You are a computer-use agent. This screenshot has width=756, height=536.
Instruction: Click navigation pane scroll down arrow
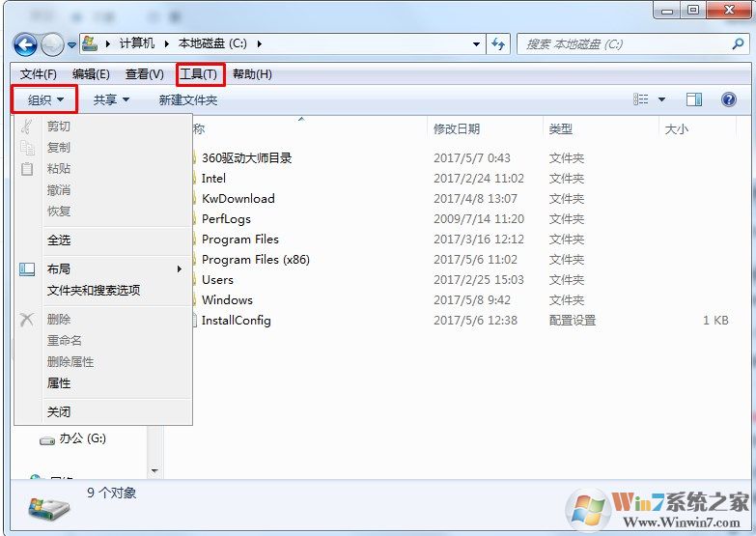(x=154, y=470)
